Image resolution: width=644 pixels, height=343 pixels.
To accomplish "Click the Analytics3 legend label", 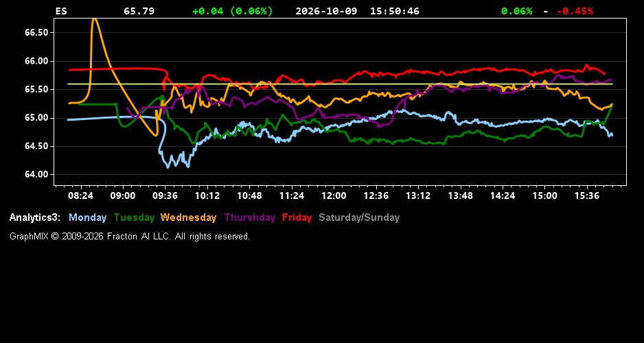I will point(35,218).
